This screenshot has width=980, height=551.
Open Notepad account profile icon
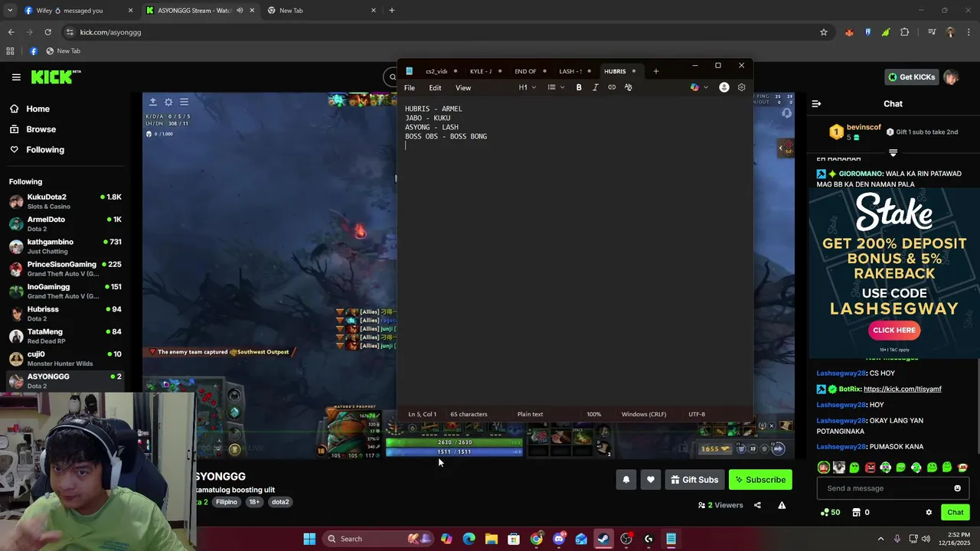724,87
